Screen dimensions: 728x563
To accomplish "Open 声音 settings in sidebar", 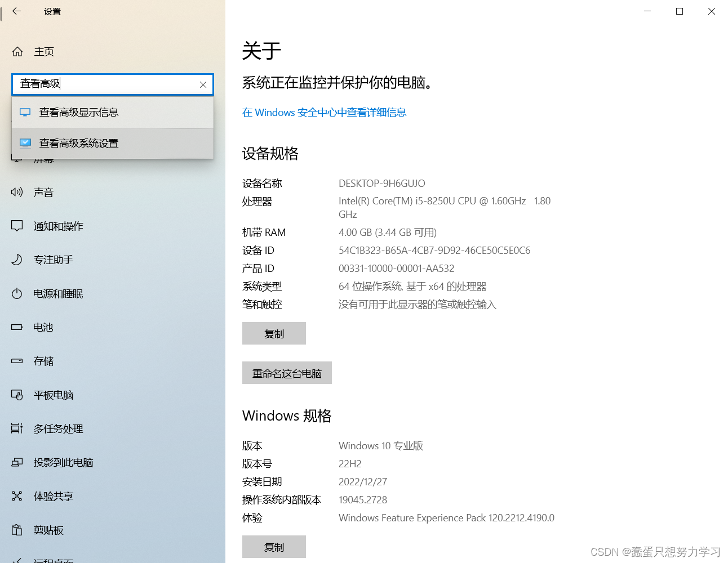I will click(43, 192).
